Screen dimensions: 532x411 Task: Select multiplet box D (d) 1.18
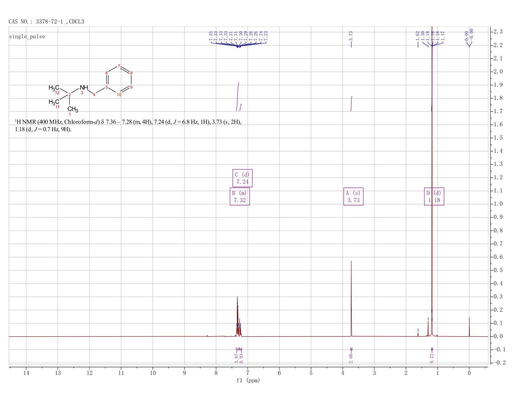coord(434,196)
